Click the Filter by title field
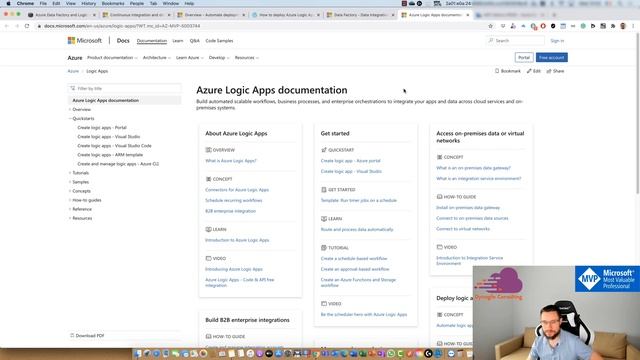Viewport: 640px width, 360px height. tap(124, 88)
